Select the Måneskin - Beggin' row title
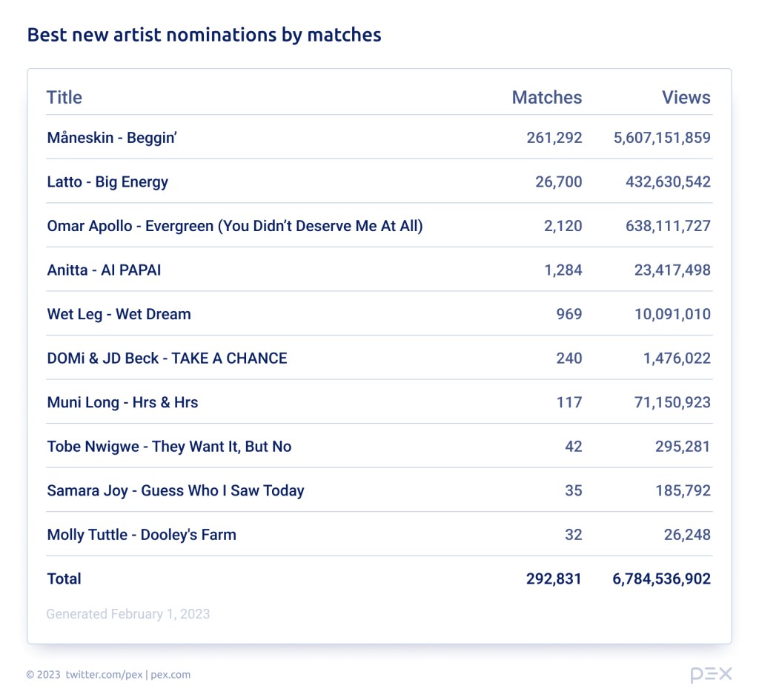 click(x=112, y=138)
